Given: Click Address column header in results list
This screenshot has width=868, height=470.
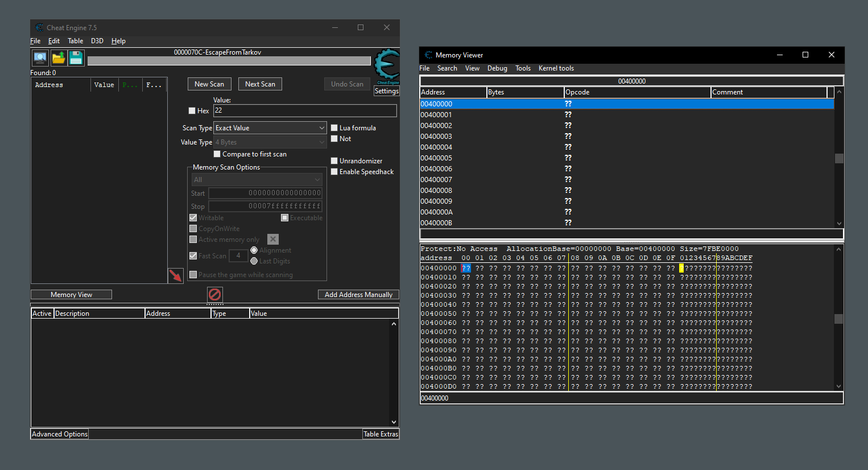Looking at the screenshot, I should tap(61, 85).
